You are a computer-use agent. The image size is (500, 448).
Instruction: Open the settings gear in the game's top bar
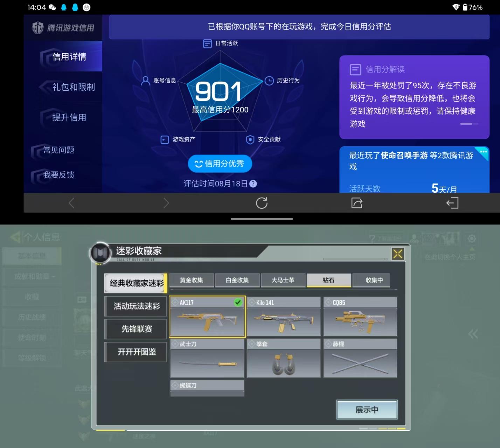[x=472, y=239]
